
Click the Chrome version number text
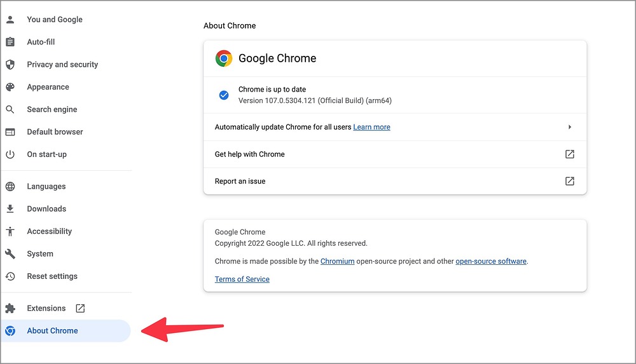point(315,100)
